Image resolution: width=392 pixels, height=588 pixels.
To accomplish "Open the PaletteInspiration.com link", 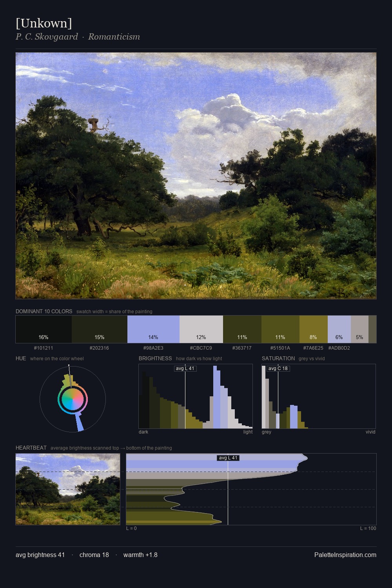I will pos(345,555).
